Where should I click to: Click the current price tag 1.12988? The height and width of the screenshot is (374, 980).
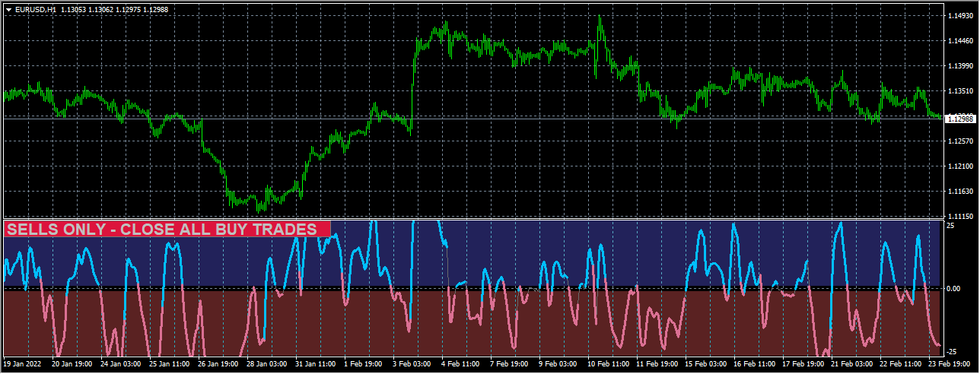pos(961,119)
